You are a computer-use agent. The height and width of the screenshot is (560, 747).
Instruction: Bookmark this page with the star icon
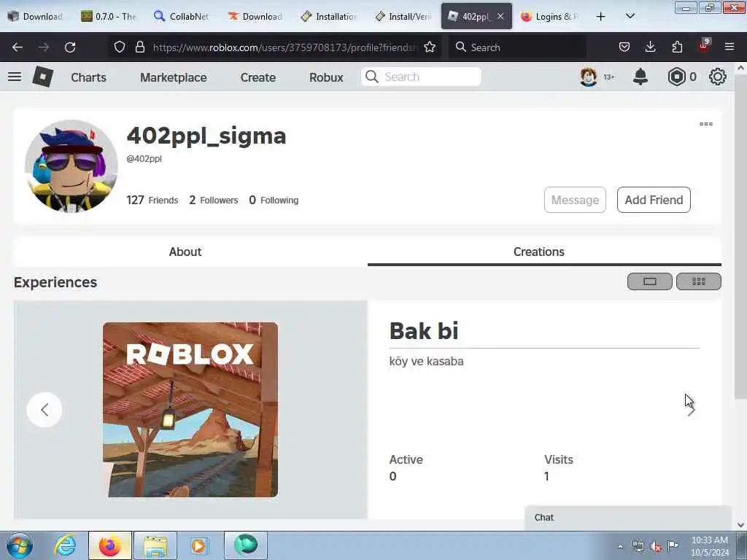[430, 47]
